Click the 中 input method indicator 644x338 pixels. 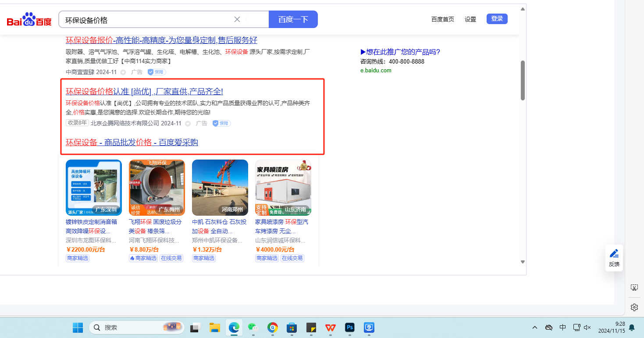[563, 327]
